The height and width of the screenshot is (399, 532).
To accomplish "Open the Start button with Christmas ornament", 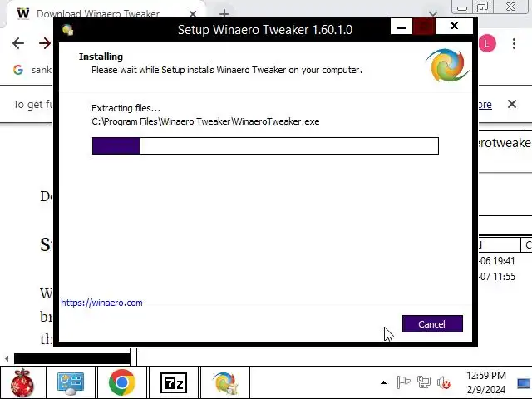I will click(x=22, y=383).
